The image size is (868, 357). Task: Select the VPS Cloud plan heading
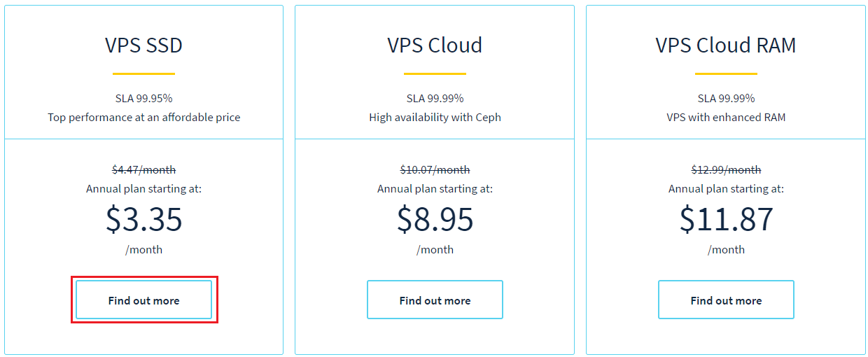(435, 45)
